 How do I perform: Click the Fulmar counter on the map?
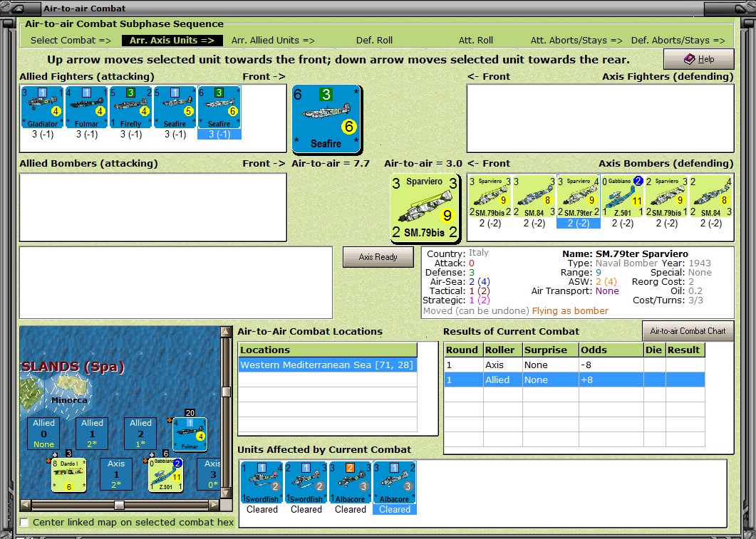190,434
